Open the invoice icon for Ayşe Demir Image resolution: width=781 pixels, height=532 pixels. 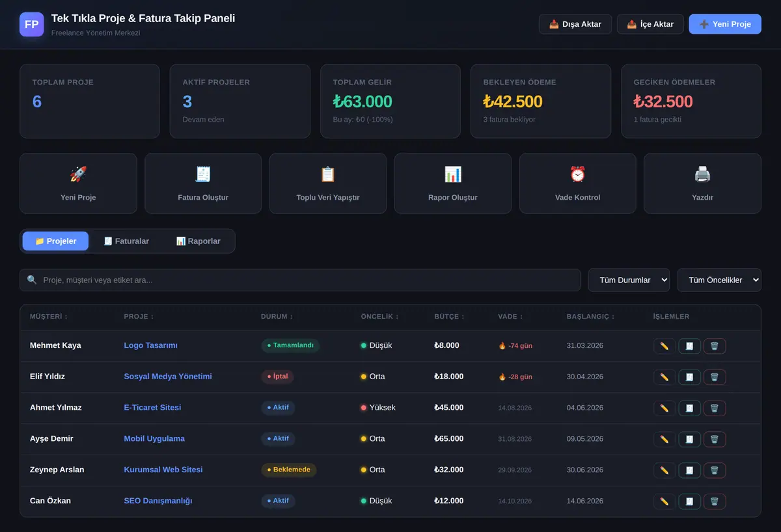[x=690, y=439]
